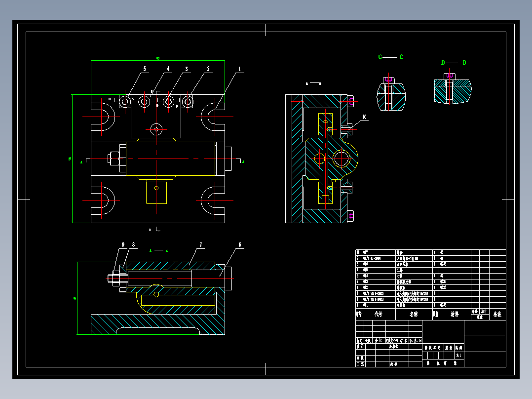Click the 工艺 label in the title block

[x=360, y=364]
